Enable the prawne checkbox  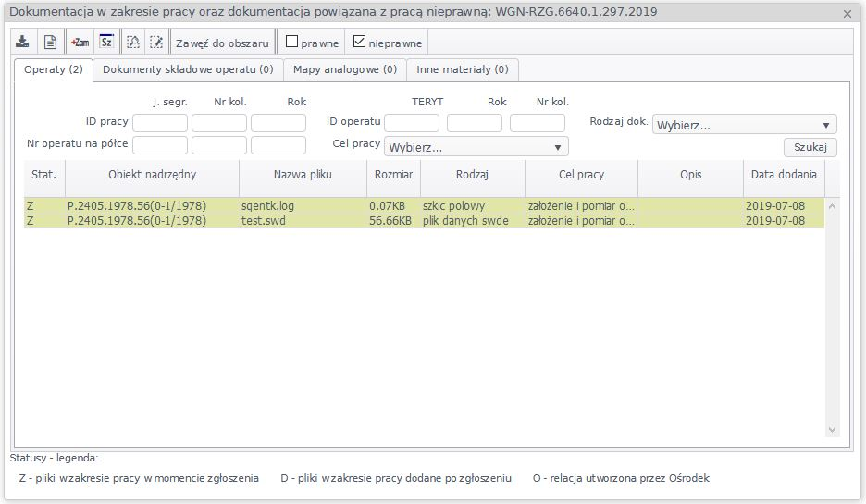291,42
